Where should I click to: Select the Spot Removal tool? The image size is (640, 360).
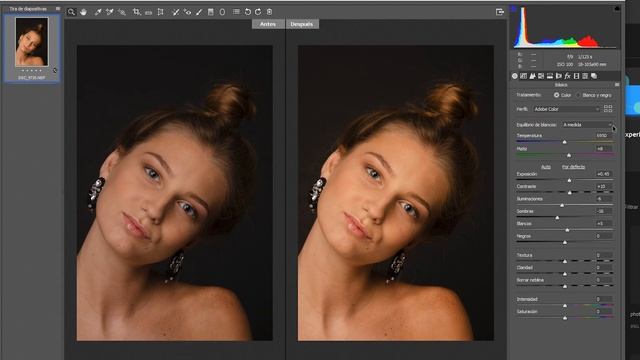(x=176, y=12)
